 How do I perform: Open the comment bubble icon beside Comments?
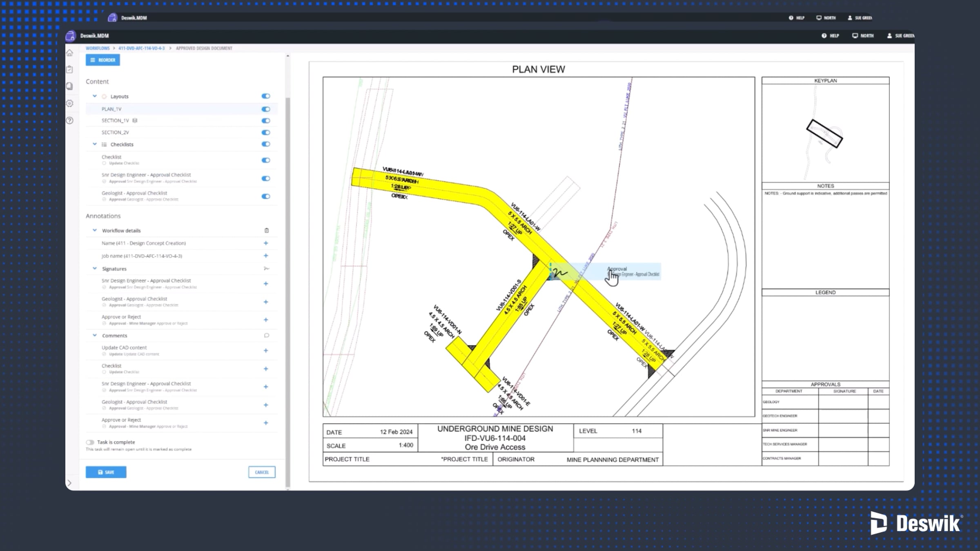267,335
